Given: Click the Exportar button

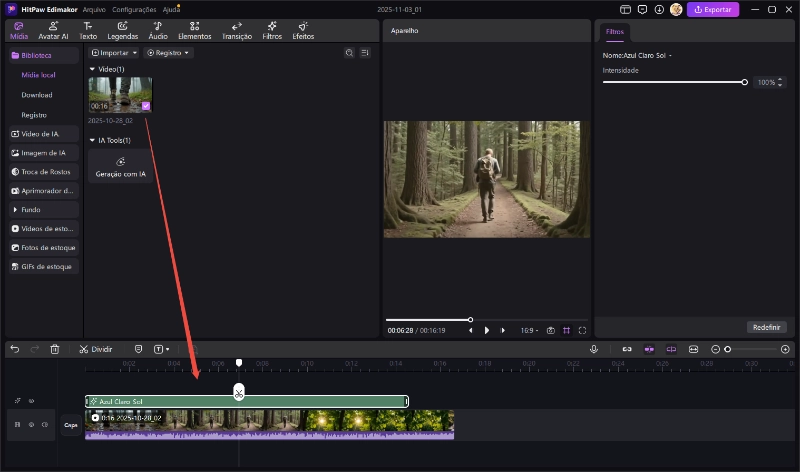Looking at the screenshot, I should click(713, 9).
